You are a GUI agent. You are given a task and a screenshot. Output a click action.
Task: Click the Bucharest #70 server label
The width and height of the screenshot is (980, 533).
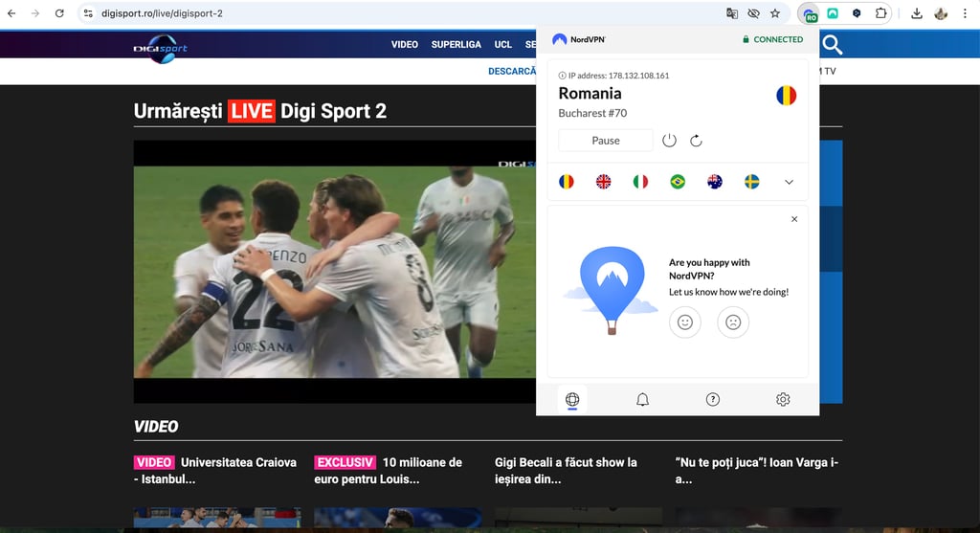592,113
